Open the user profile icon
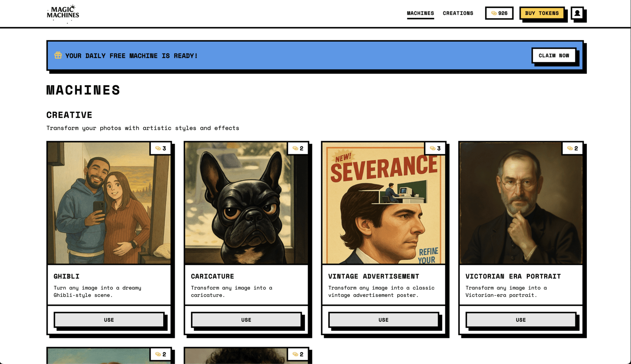This screenshot has height=364, width=631. click(x=577, y=13)
